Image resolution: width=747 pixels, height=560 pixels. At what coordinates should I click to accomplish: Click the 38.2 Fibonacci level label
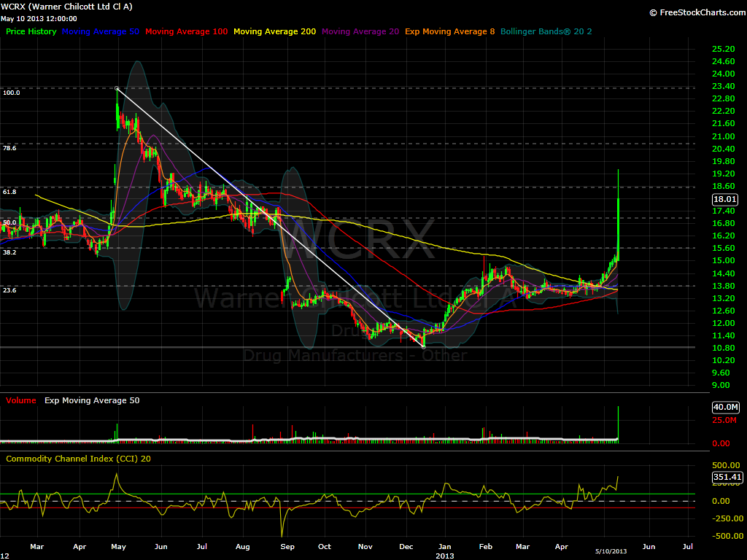9,252
